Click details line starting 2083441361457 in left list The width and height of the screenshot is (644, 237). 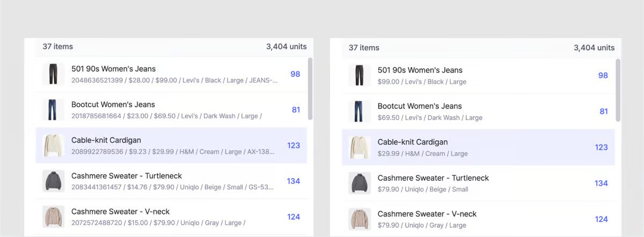click(172, 188)
